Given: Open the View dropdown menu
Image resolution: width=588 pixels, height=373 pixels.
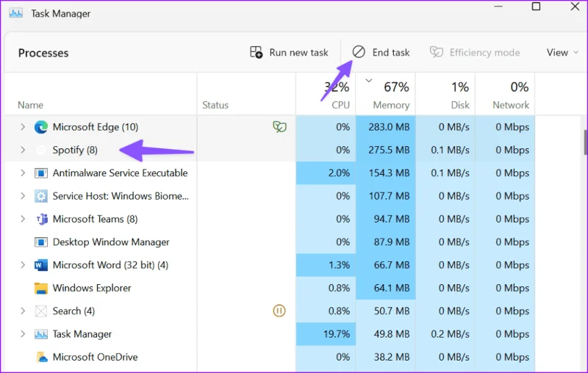Looking at the screenshot, I should [x=562, y=52].
